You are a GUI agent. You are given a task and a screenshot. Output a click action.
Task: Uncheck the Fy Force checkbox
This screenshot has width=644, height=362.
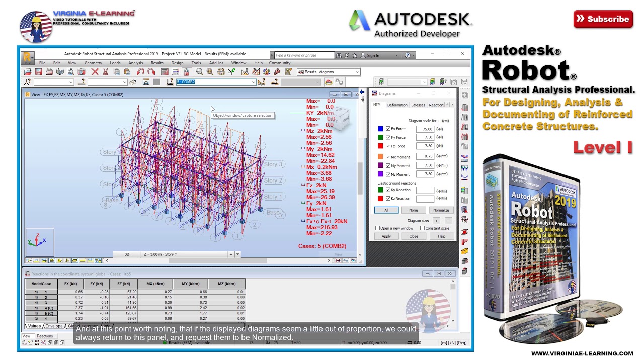(388, 137)
